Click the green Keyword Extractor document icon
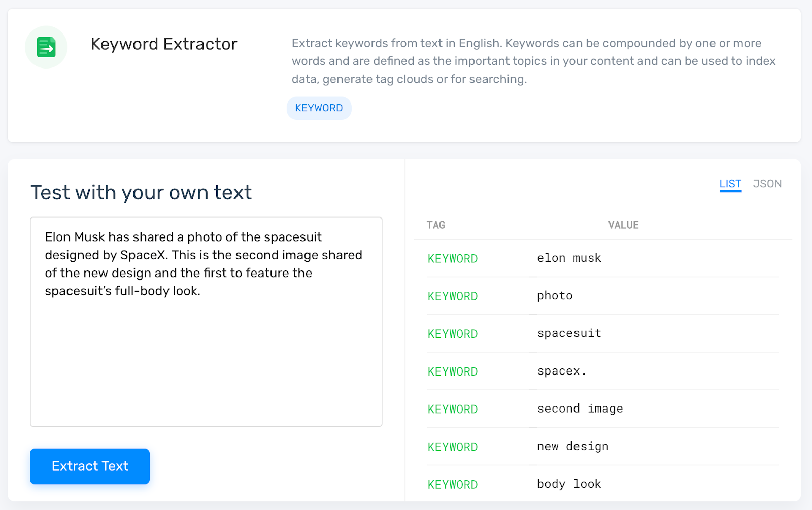The width and height of the screenshot is (812, 510). coord(46,47)
